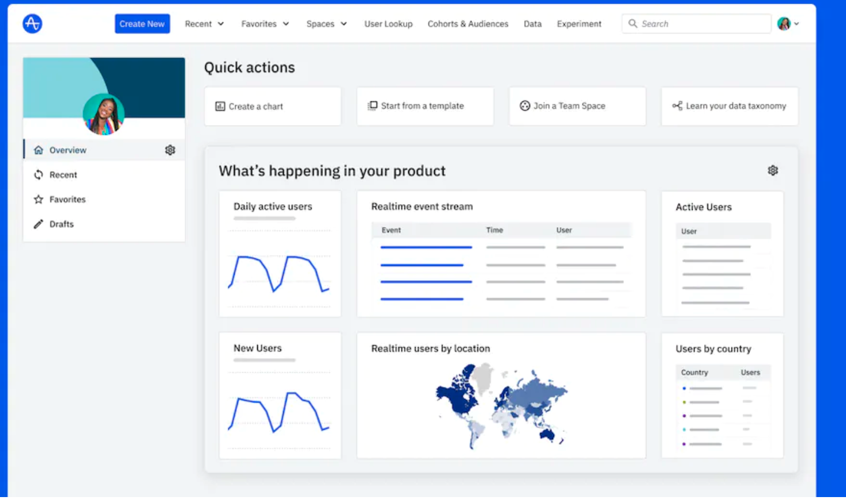This screenshot has width=846, height=504.
Task: Open Drafts in the sidebar
Action: (x=104, y=224)
